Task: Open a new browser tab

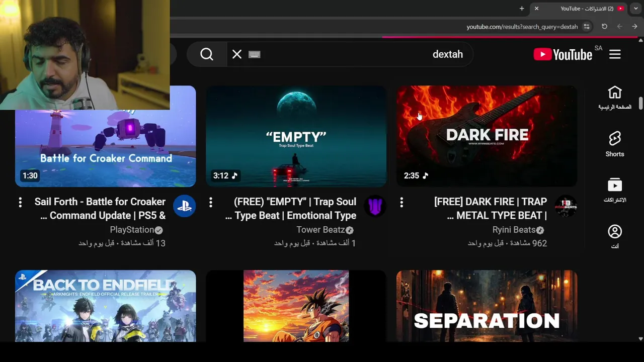Action: (522, 9)
